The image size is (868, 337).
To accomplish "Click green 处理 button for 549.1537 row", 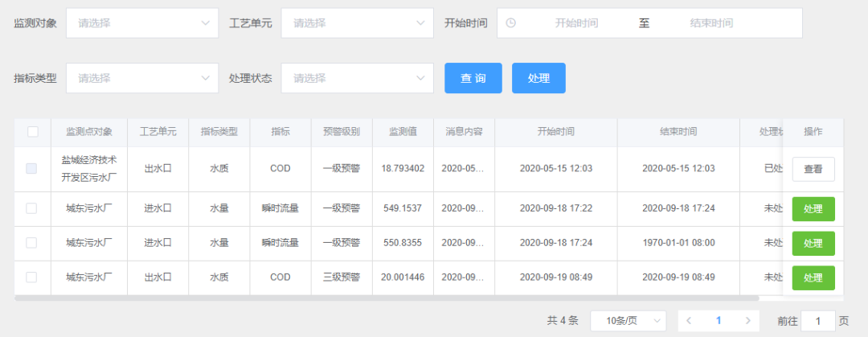I will [813, 209].
